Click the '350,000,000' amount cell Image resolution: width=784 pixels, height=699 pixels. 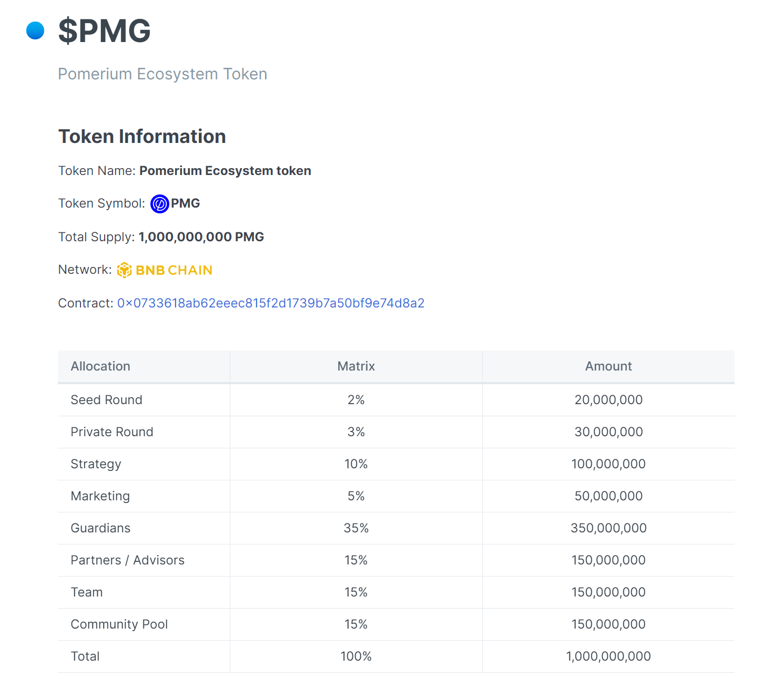(608, 528)
